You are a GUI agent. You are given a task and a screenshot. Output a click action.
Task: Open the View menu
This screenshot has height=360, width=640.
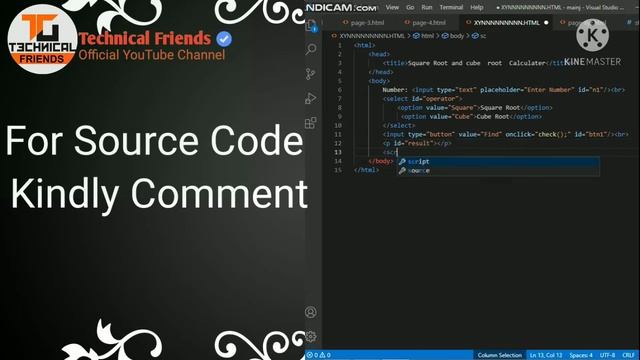392,7
